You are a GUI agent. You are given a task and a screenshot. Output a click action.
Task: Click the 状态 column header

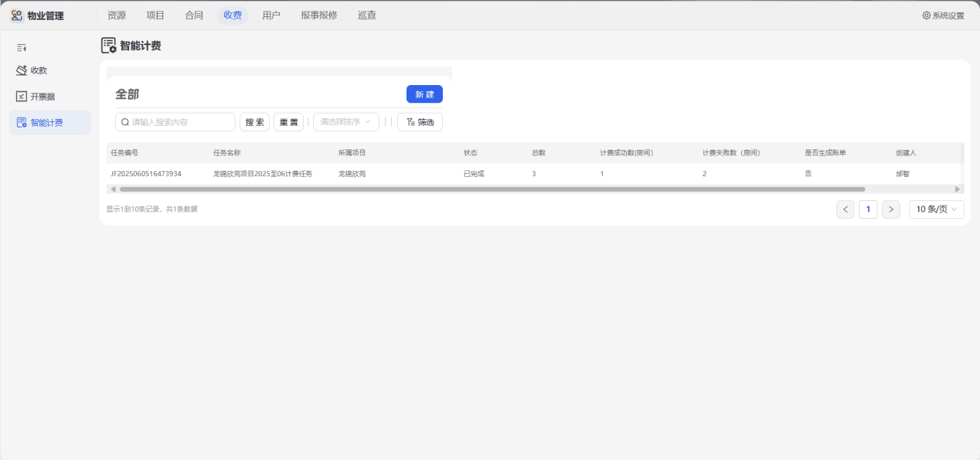tap(471, 153)
